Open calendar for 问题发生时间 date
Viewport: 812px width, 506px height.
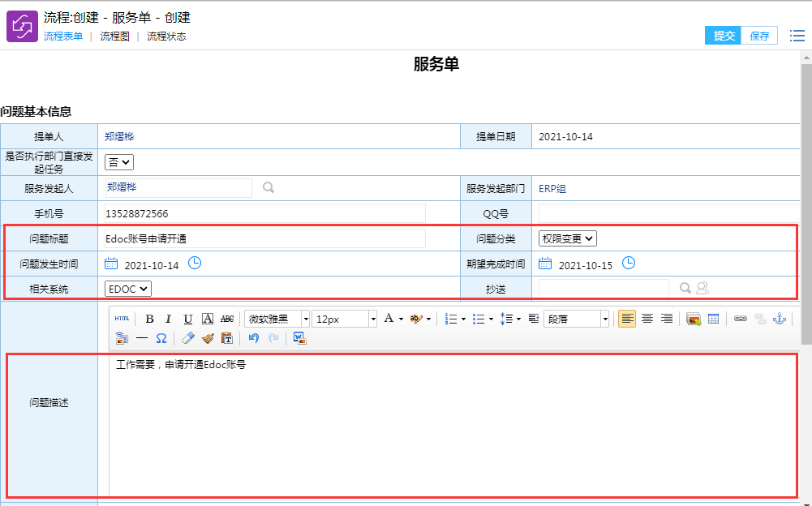(112, 264)
